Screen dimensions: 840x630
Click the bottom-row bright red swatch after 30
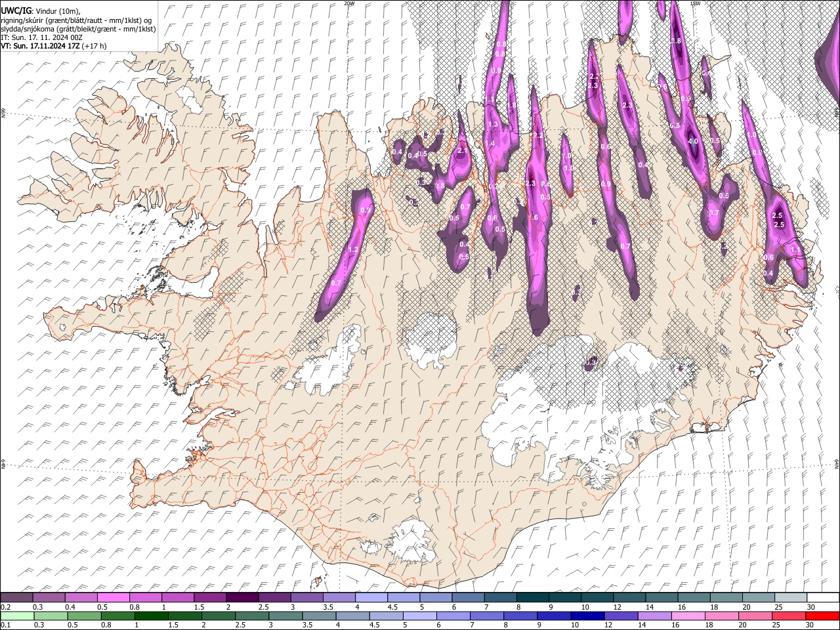point(822,616)
